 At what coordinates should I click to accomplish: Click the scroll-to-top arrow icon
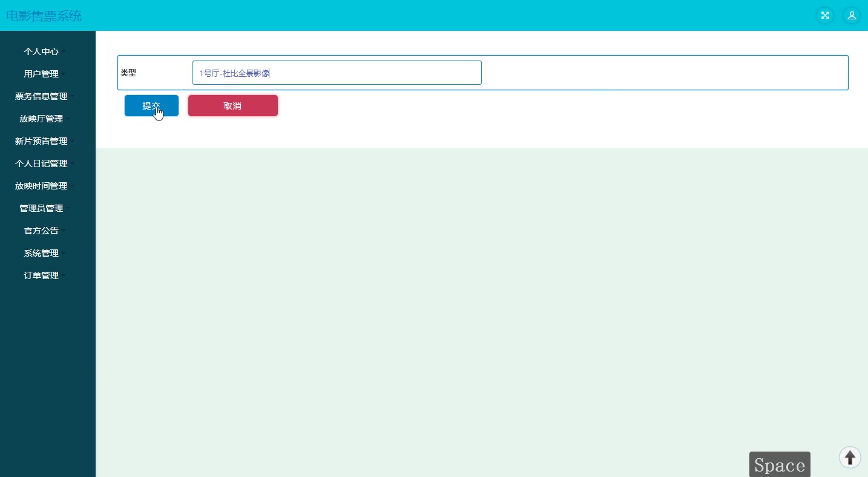(x=850, y=457)
